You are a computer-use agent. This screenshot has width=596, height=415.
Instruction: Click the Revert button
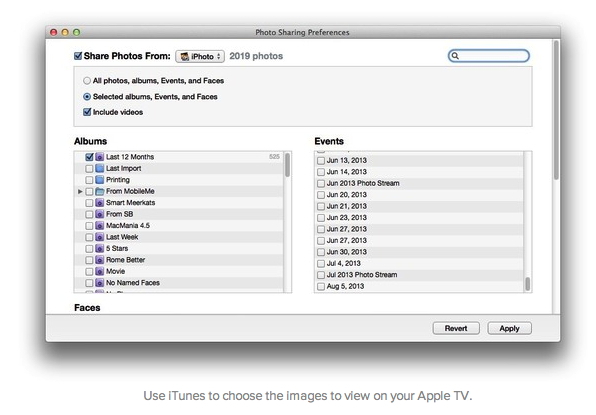click(456, 328)
